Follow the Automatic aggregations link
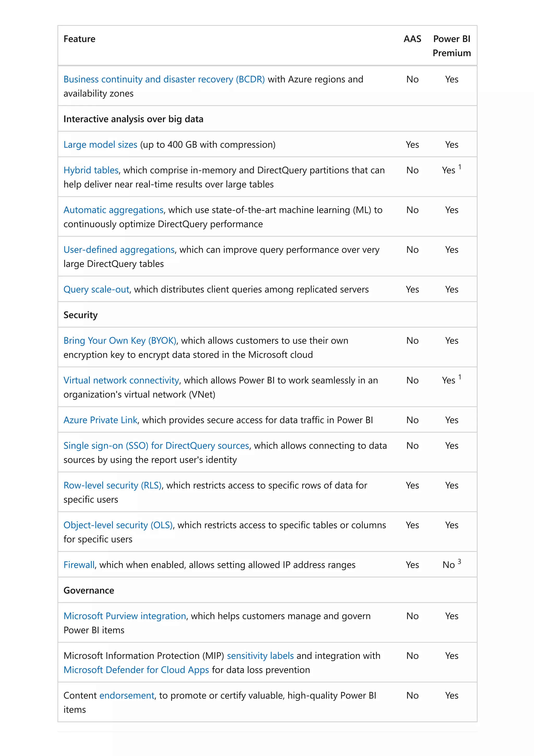The height and width of the screenshot is (756, 534). 113,210
